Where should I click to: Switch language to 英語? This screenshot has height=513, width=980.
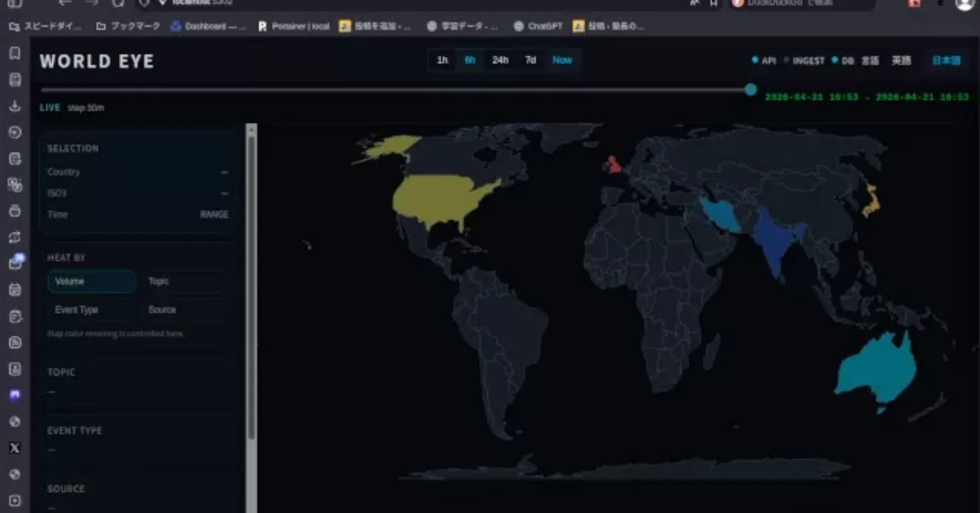pyautogui.click(x=901, y=60)
